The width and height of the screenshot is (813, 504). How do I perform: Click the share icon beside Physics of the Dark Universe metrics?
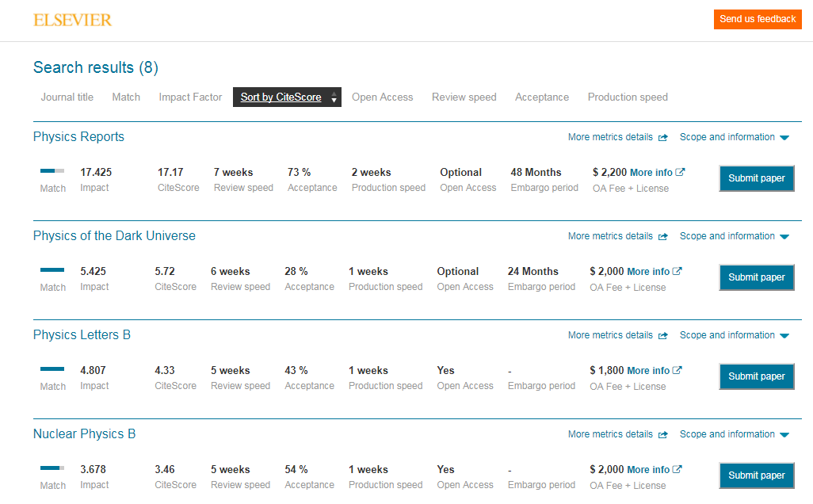click(662, 236)
